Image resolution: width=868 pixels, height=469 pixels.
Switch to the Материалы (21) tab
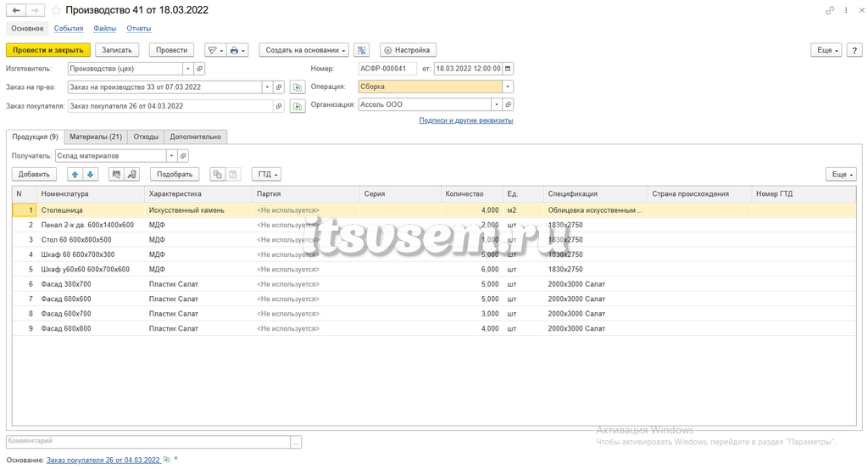point(96,137)
